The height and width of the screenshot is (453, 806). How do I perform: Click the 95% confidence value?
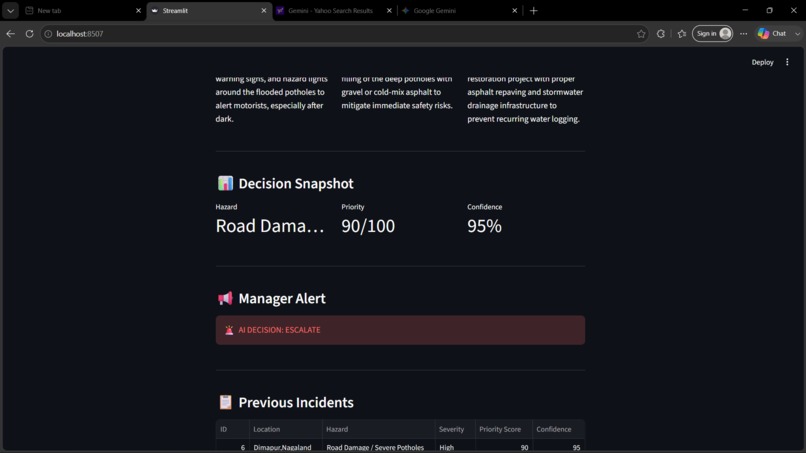click(x=484, y=226)
